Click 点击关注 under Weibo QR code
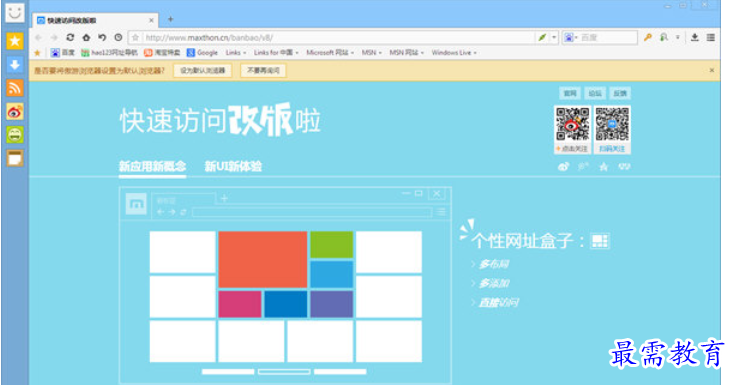 pyautogui.click(x=572, y=149)
